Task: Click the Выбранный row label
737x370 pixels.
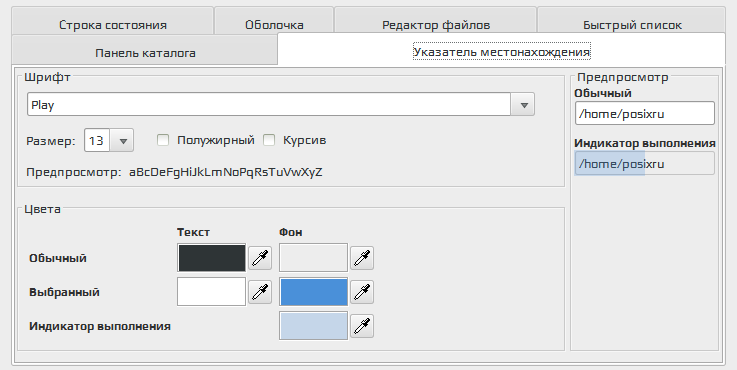Action: [64, 292]
